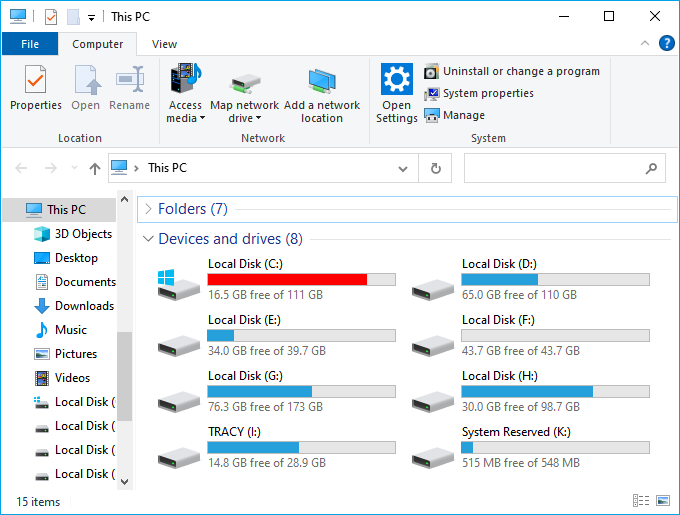Switch to the View ribbon tab
Viewport: 680px width, 515px height.
click(164, 44)
